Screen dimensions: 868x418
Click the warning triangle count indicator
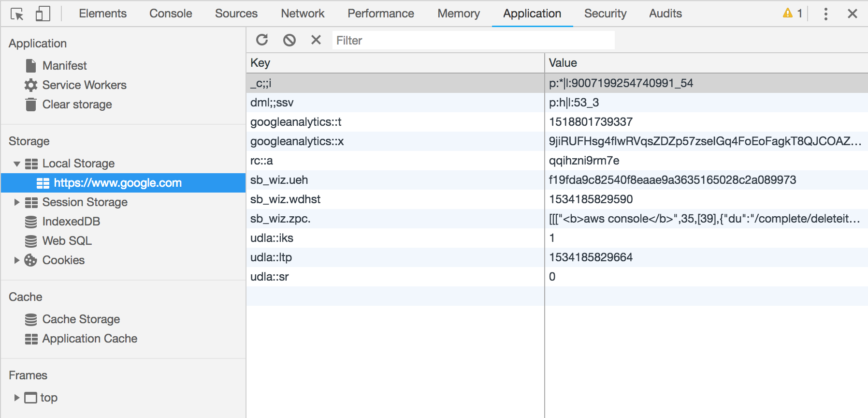pos(793,13)
